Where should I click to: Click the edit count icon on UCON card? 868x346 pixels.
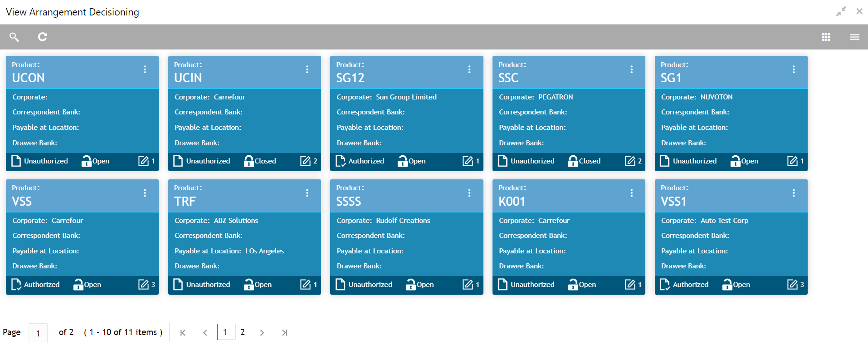pos(143,161)
